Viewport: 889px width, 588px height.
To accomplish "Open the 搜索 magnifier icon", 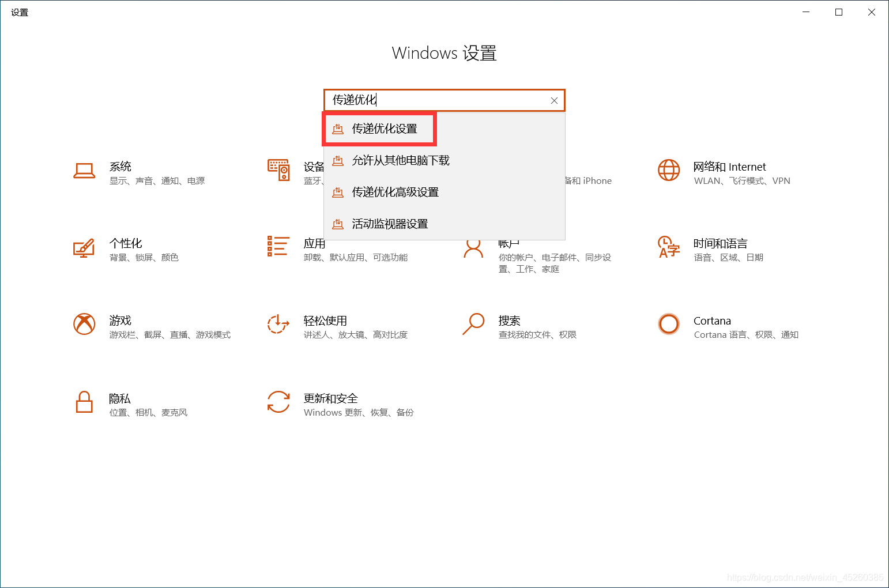I will (x=473, y=324).
